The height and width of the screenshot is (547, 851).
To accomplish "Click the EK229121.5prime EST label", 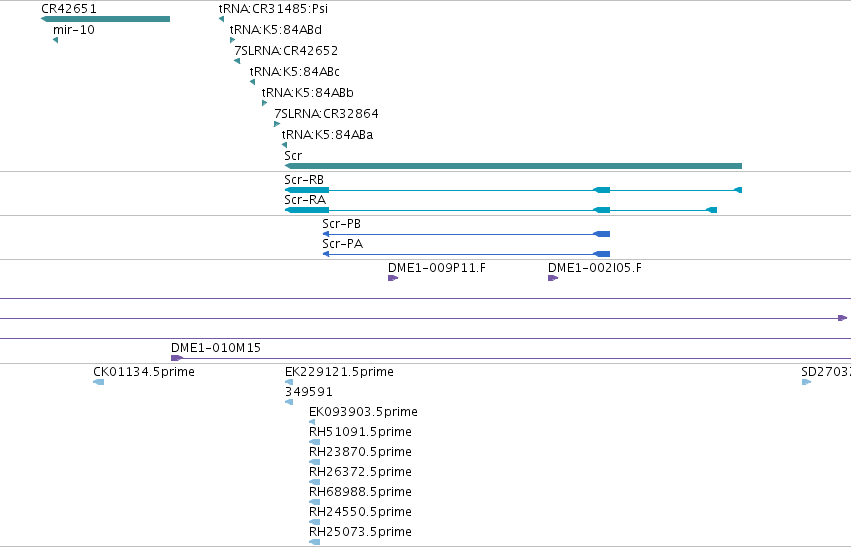I will 339,372.
